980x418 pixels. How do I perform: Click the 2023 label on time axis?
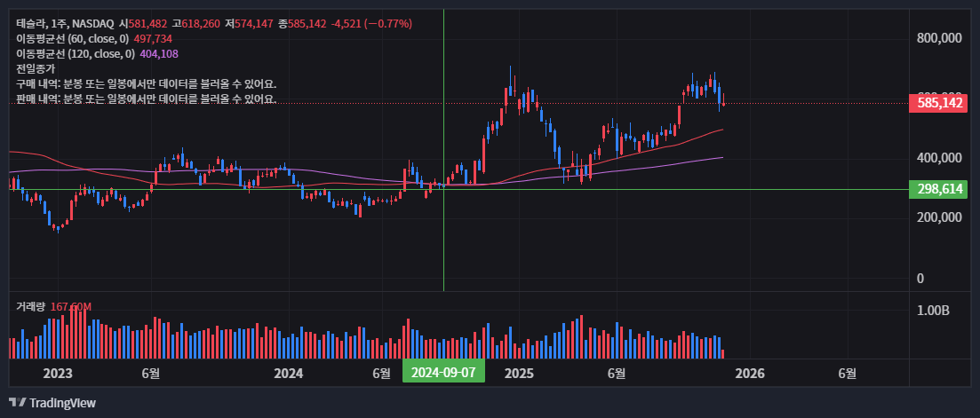(x=58, y=373)
